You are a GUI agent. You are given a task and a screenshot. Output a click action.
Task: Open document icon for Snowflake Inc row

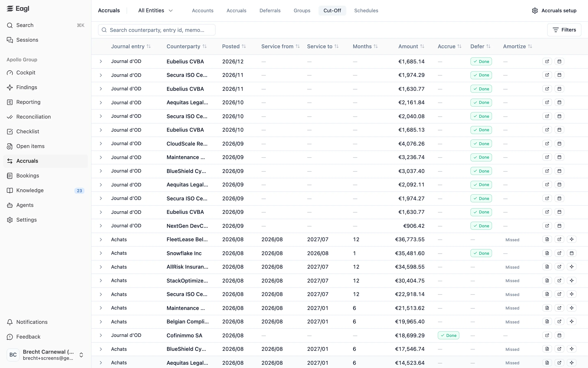[x=547, y=253]
